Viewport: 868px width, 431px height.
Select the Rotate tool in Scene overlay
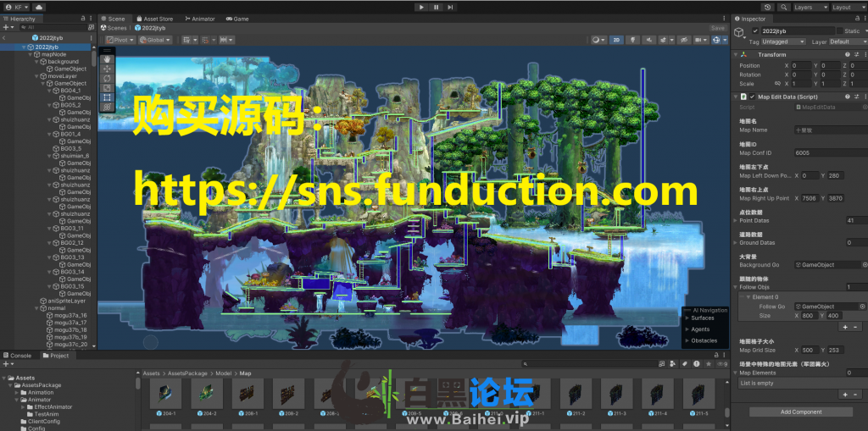click(x=108, y=78)
